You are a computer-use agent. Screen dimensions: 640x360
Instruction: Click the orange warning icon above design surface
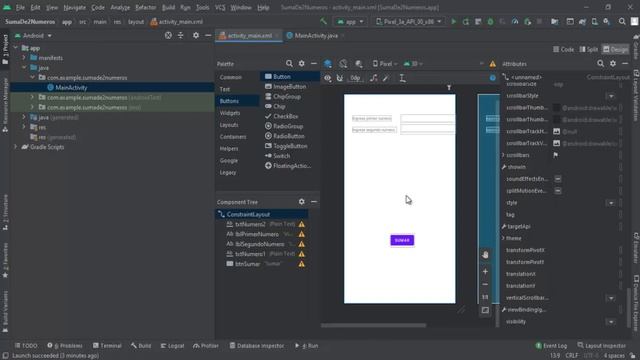tap(493, 64)
